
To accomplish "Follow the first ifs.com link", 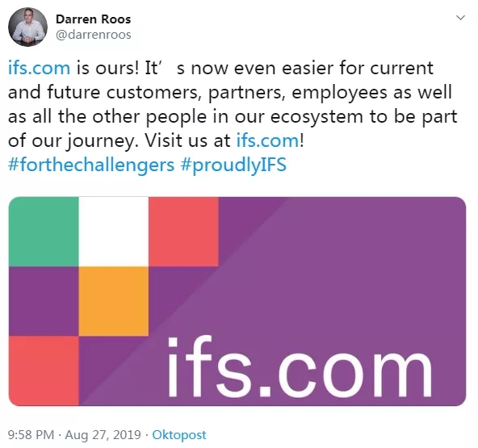I will coord(39,68).
